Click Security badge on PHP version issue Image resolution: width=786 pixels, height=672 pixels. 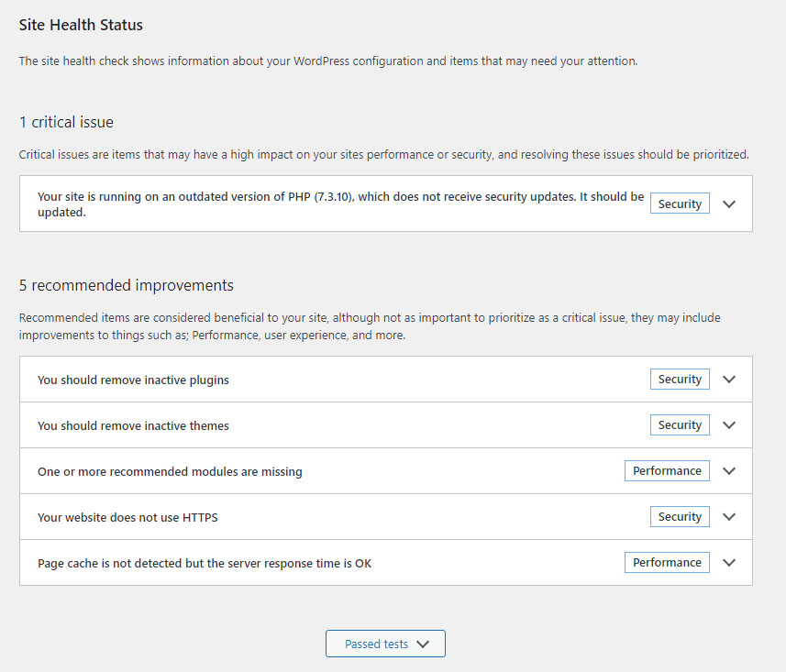pos(680,204)
